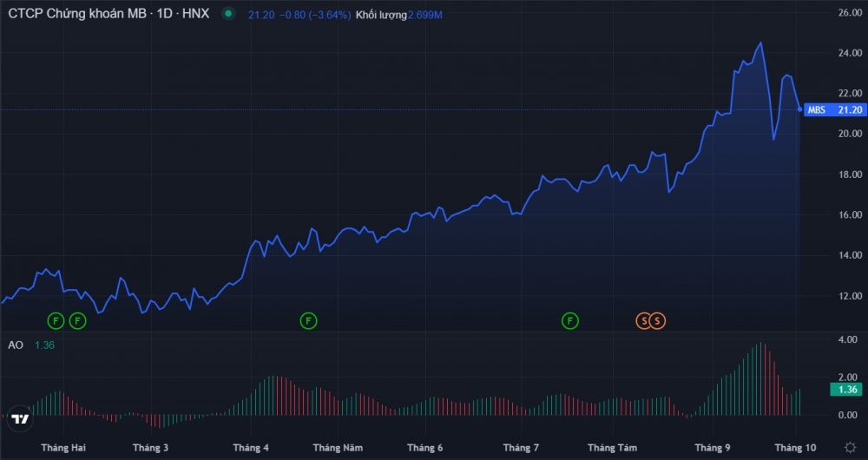The height and width of the screenshot is (460, 868).
Task: Open F marker between Tháng 4 and Tháng Năm
Action: pyautogui.click(x=308, y=320)
